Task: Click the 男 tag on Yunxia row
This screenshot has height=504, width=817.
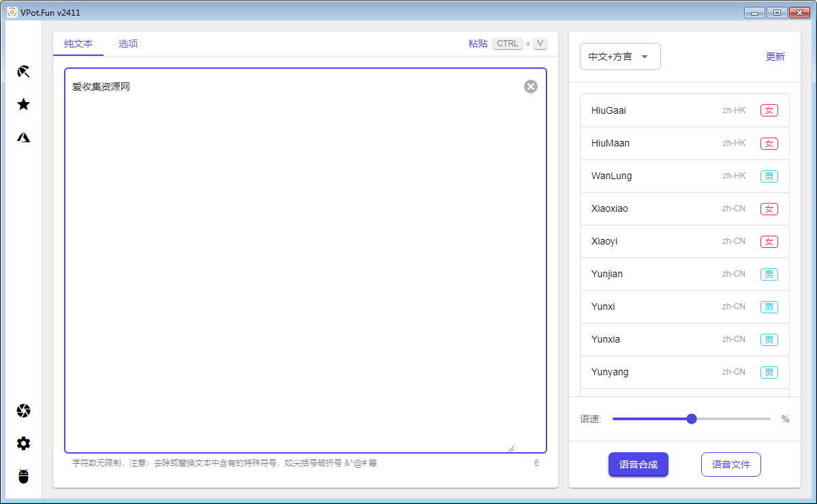Action: 769,339
